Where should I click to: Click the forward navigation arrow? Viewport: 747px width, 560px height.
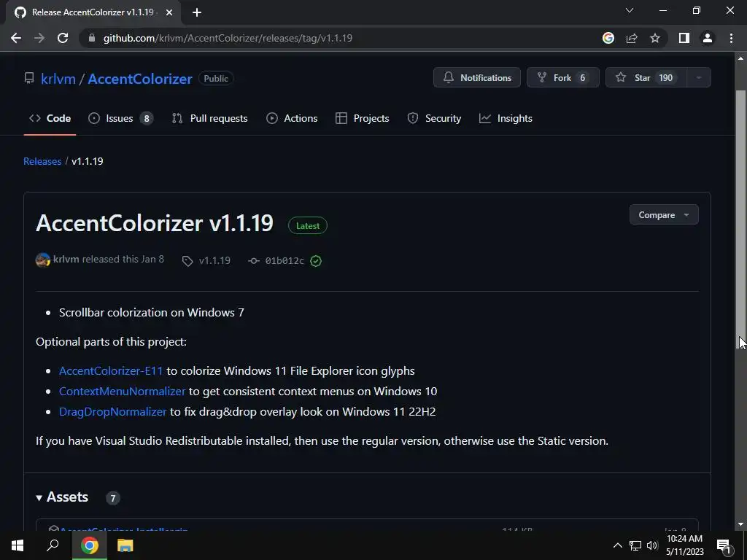tap(39, 38)
